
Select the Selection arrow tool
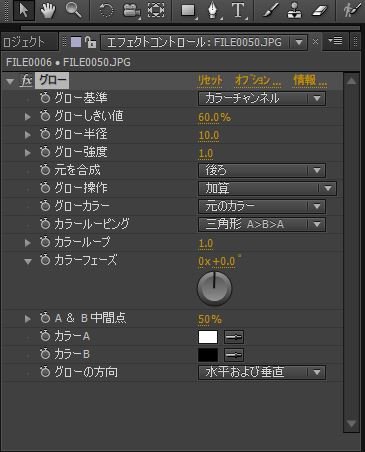(x=24, y=10)
